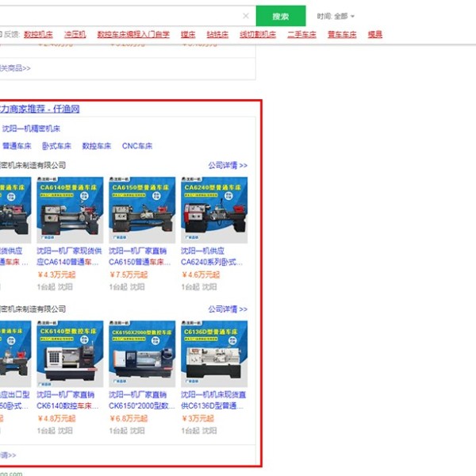Open 公司详情 >> in the first company row

[228, 166]
